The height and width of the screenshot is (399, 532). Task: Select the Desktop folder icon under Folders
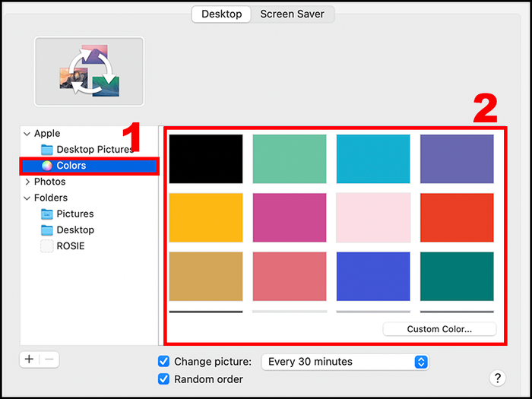(47, 230)
